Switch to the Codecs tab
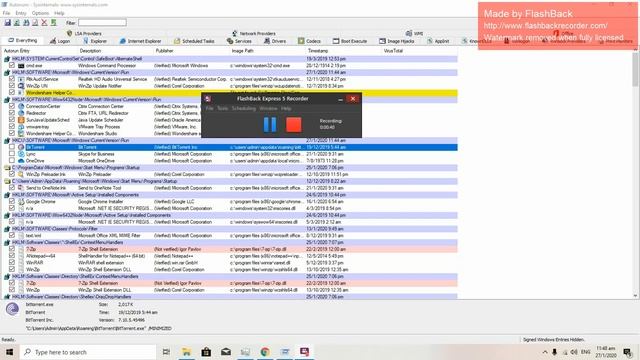Viewport: 640px width, 360px height. click(x=309, y=41)
